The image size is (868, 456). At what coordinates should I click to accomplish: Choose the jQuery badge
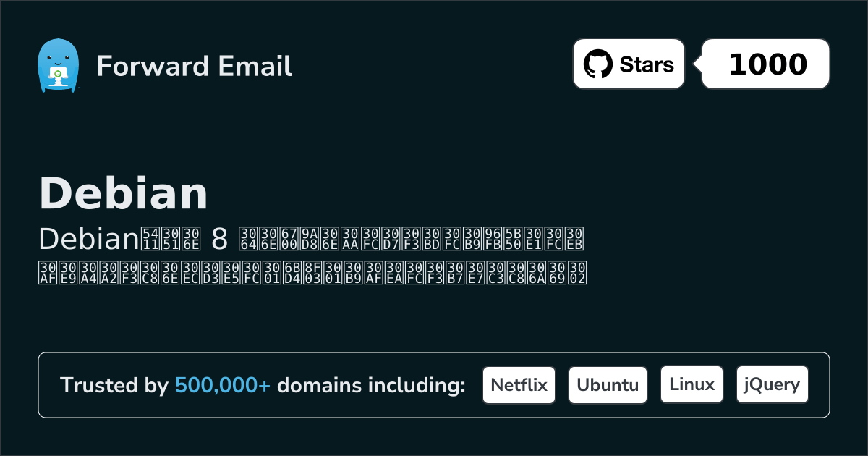point(772,385)
